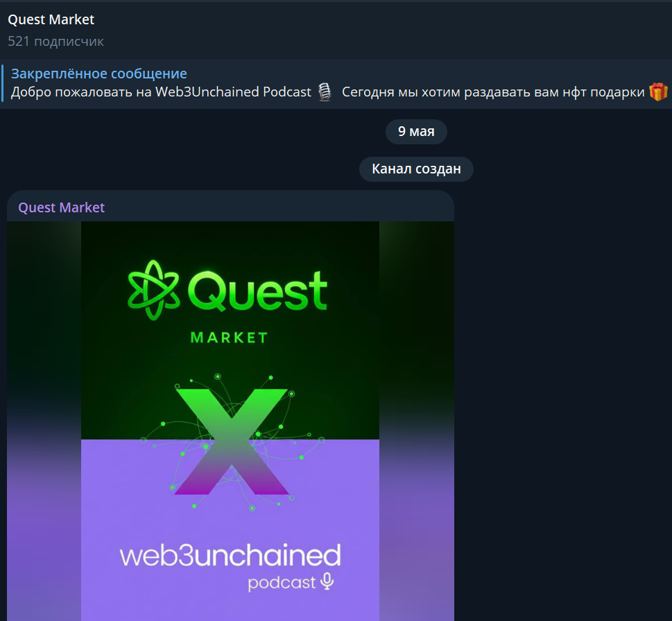Click the microphone emoji in pinned message
This screenshot has height=621, width=672.
[x=325, y=92]
